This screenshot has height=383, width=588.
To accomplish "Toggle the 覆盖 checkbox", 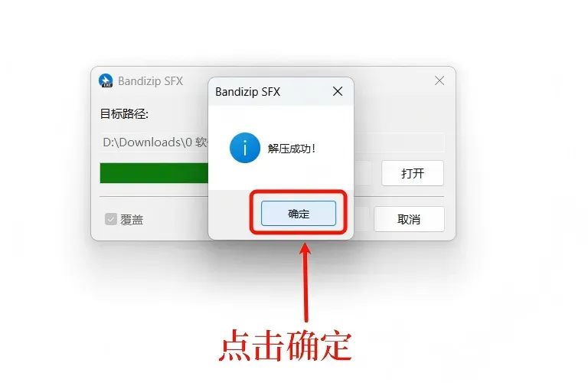I will click(110, 219).
